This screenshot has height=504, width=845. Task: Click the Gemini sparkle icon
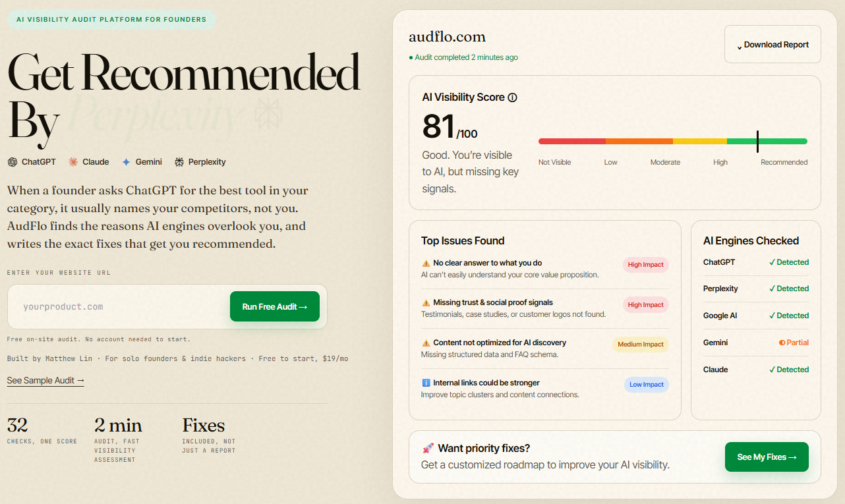point(125,162)
